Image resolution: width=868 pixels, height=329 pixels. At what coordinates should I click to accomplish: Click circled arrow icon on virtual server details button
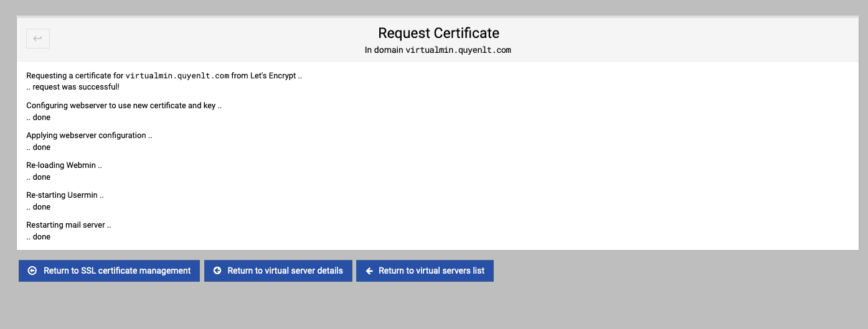pos(217,271)
